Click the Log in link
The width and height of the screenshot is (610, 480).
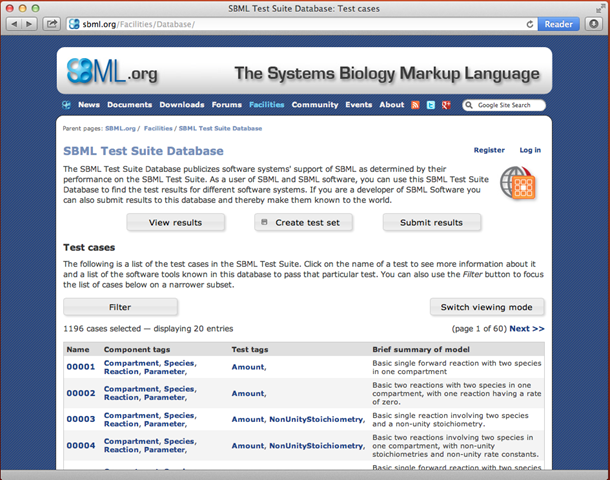[530, 150]
